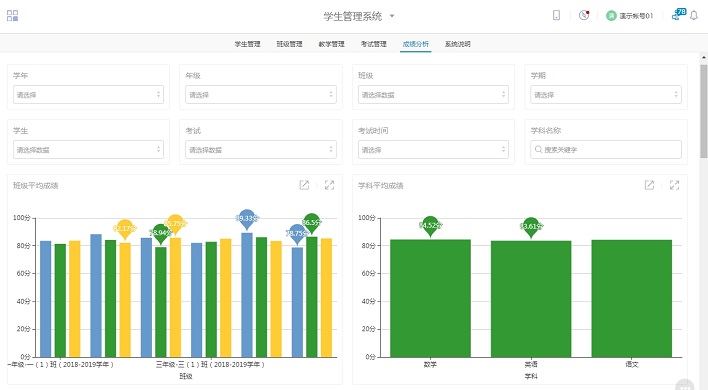
Task: Select the 语文 green bar
Action: pyautogui.click(x=632, y=298)
